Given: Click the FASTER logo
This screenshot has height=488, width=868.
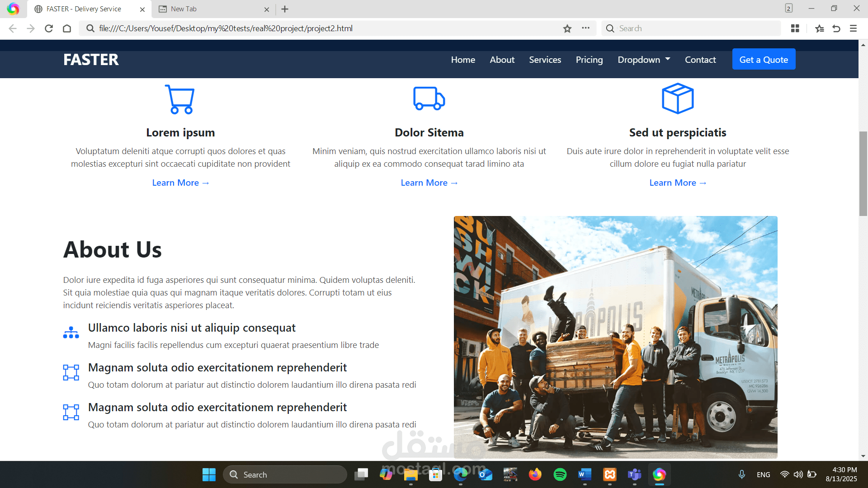Looking at the screenshot, I should [91, 59].
